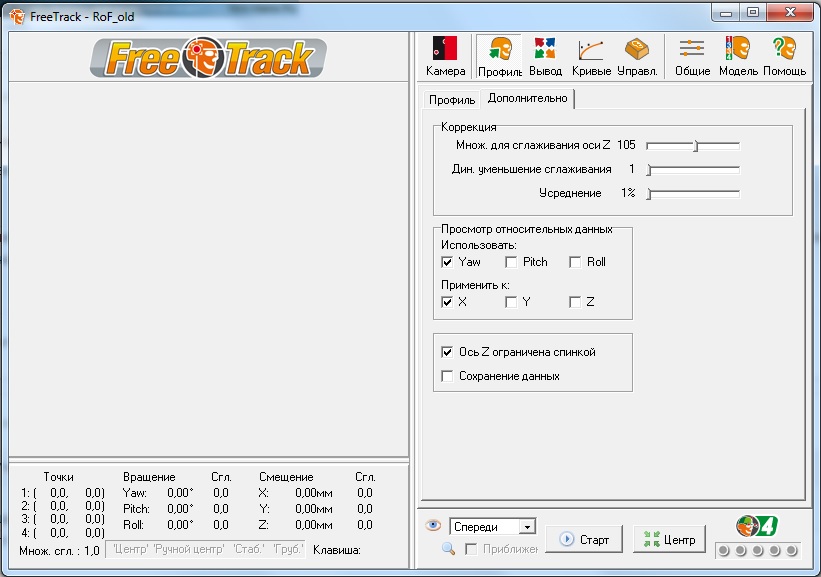Toggle Ось Z ограничена спинкой checkbox
Screen dimensions: 821x577
(447, 352)
